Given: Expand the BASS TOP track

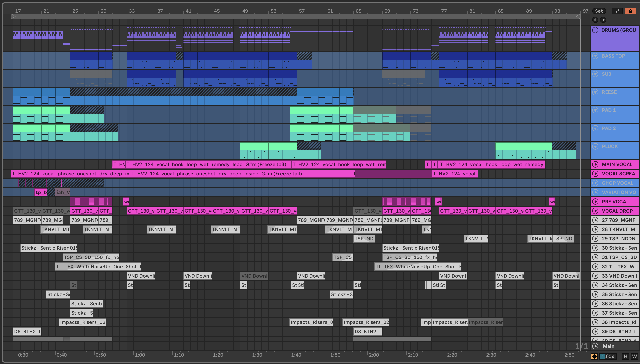Looking at the screenshot, I should [x=596, y=56].
